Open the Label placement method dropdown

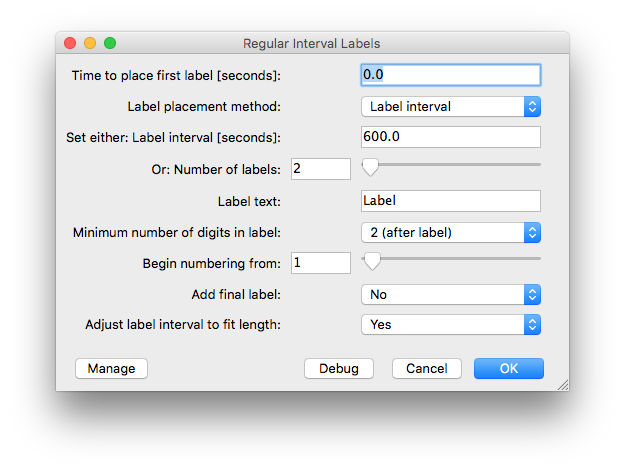450,106
